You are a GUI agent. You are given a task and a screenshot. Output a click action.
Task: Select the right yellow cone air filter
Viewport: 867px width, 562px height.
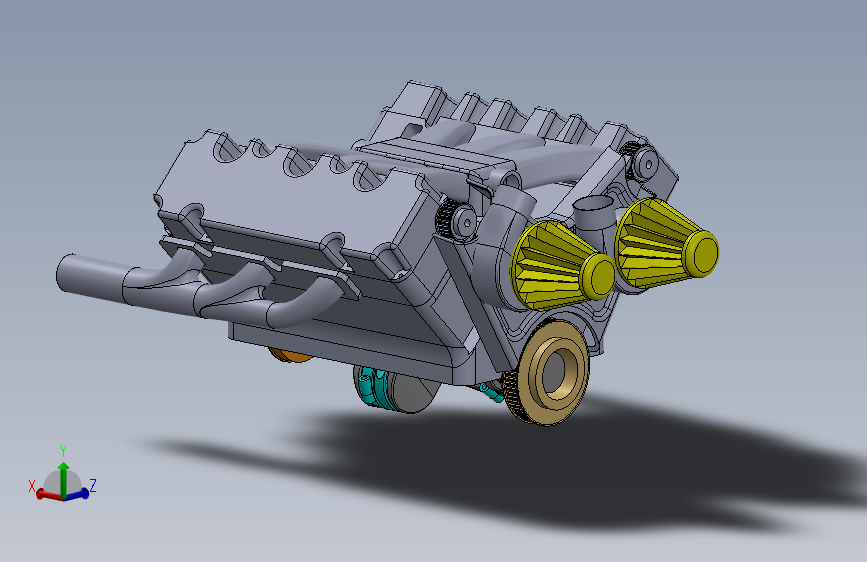[x=665, y=244]
